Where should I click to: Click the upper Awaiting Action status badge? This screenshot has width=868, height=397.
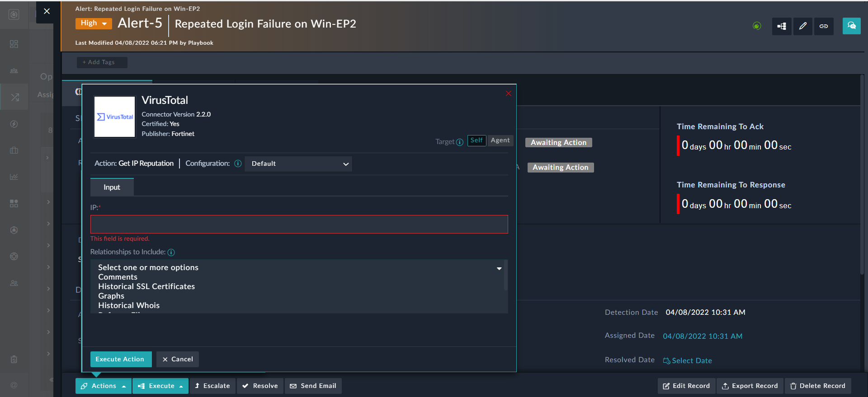coord(559,143)
